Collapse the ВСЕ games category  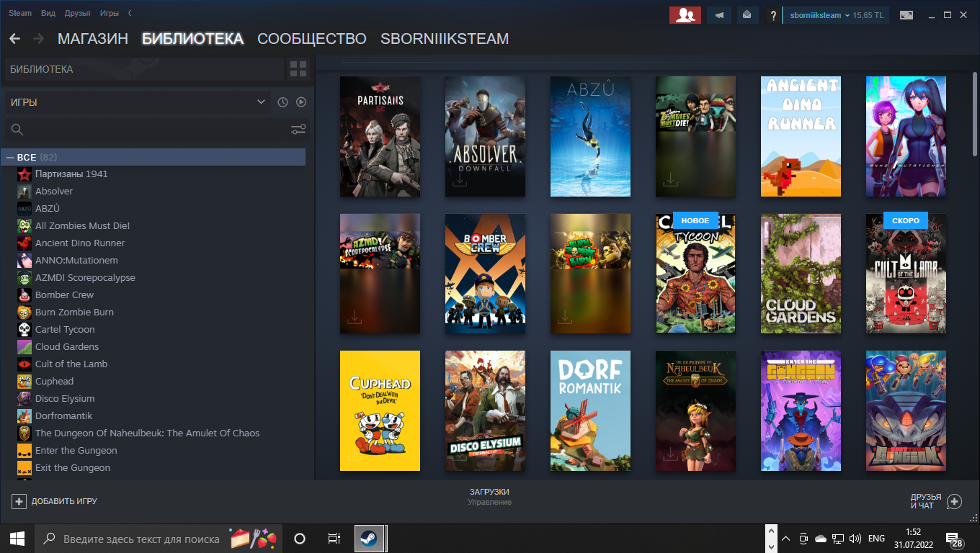[x=10, y=157]
